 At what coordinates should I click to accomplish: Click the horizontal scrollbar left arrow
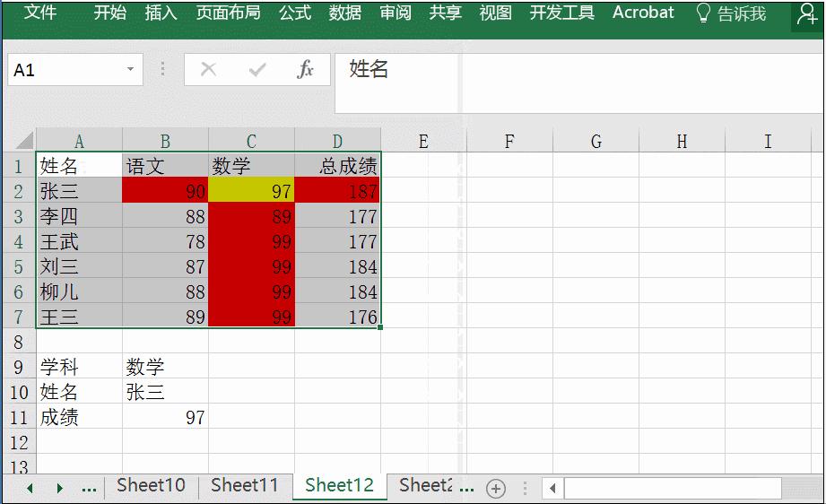pos(552,488)
